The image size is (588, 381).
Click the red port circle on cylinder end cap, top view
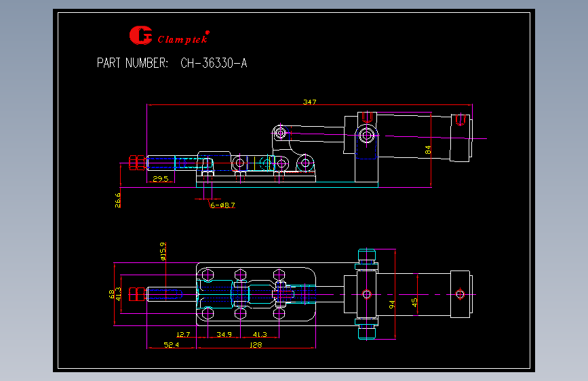(x=460, y=294)
